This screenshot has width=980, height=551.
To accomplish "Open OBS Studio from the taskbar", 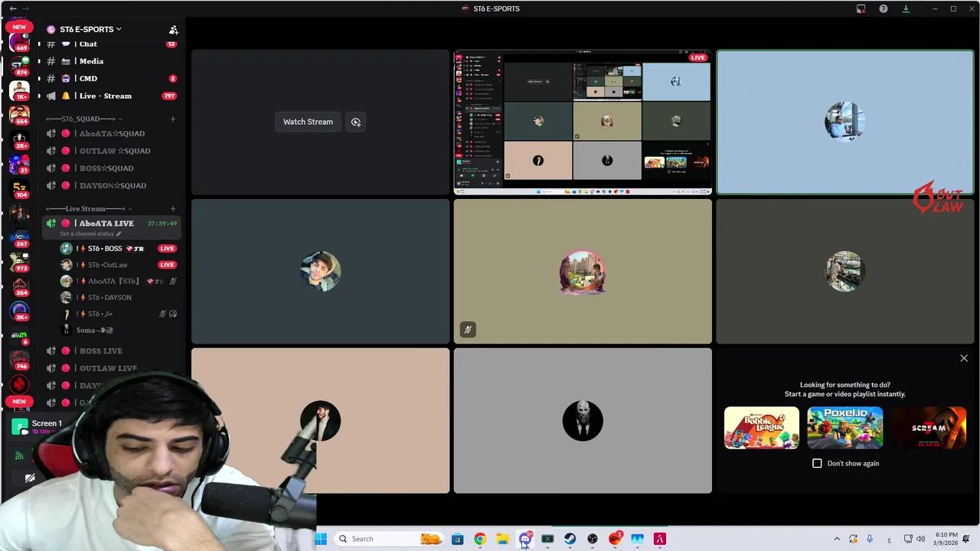I will pyautogui.click(x=592, y=539).
